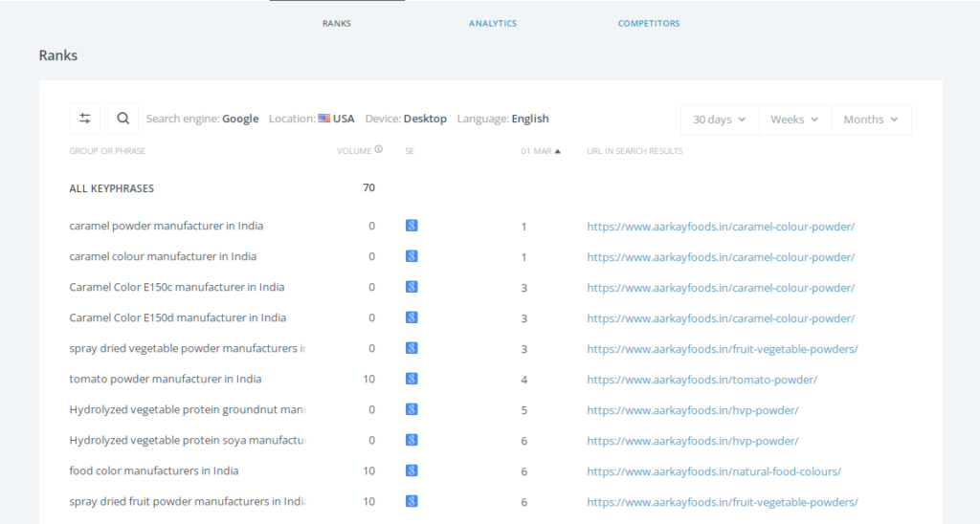Open the filter settings sliders icon
Viewport: 980px width, 524px height.
coord(85,119)
